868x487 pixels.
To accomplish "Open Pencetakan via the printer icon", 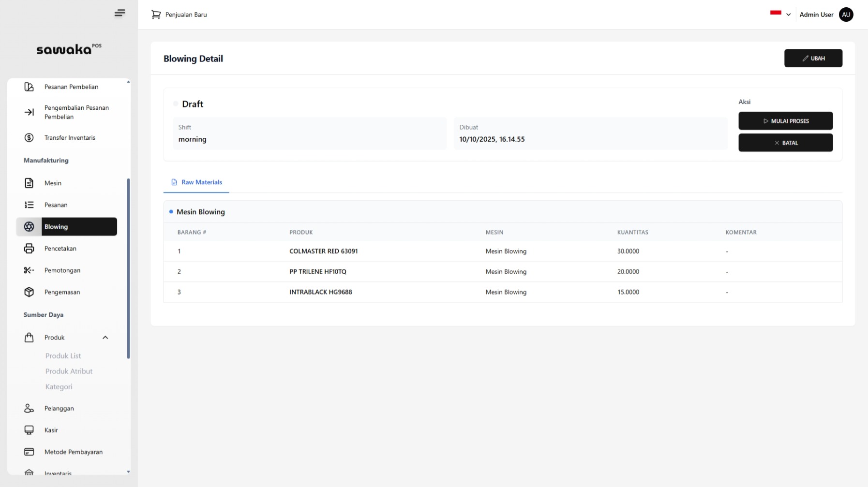I will point(29,248).
